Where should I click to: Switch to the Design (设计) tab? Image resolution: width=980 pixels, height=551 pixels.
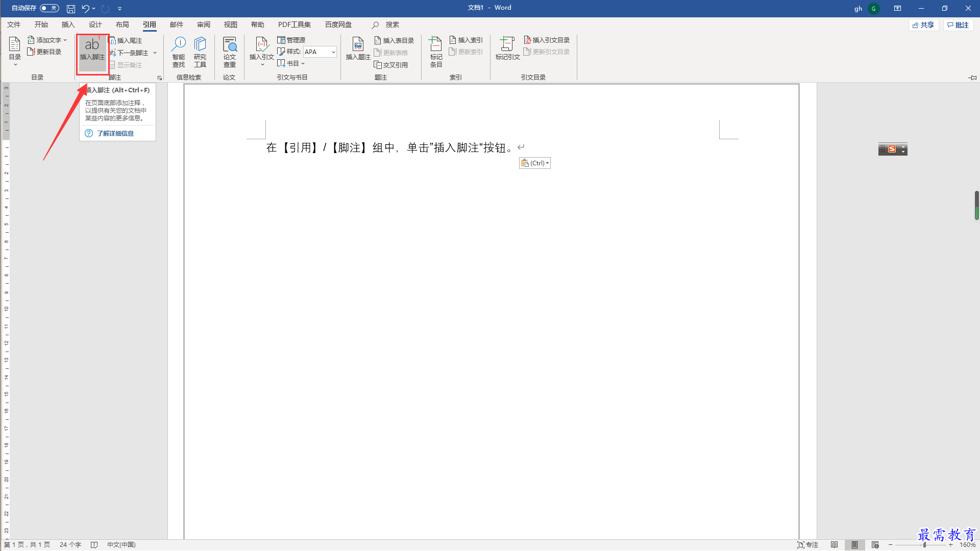(95, 24)
